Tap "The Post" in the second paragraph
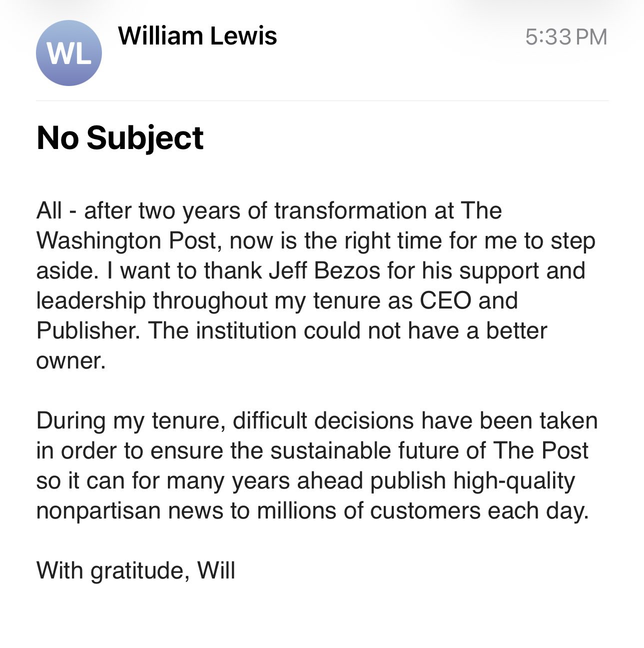 541,450
